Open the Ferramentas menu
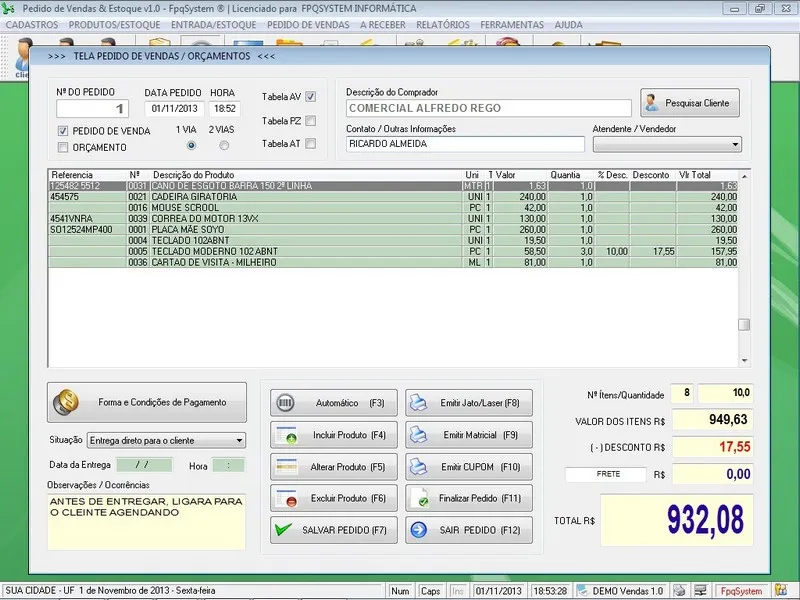This screenshot has height=600, width=800. (x=512, y=24)
